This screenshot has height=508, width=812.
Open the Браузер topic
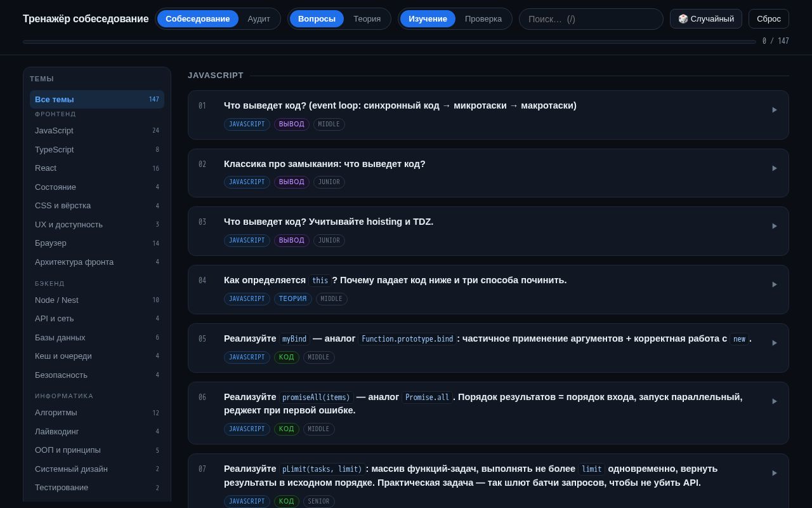point(97,243)
